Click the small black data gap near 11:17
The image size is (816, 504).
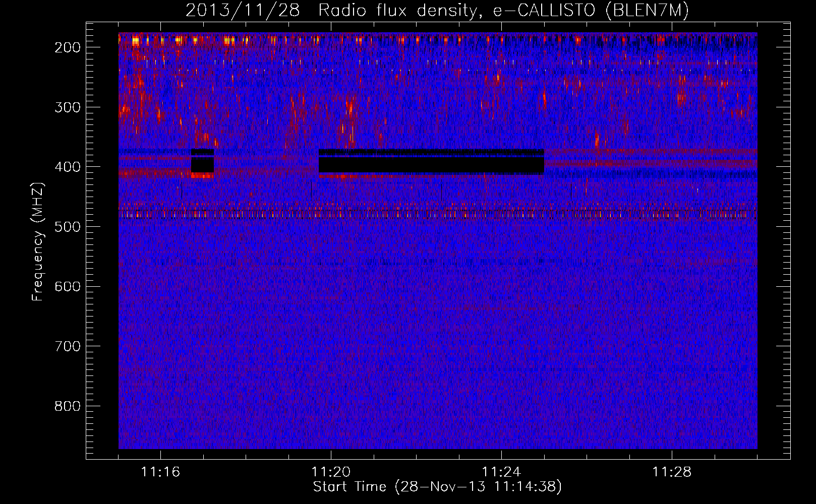202,161
